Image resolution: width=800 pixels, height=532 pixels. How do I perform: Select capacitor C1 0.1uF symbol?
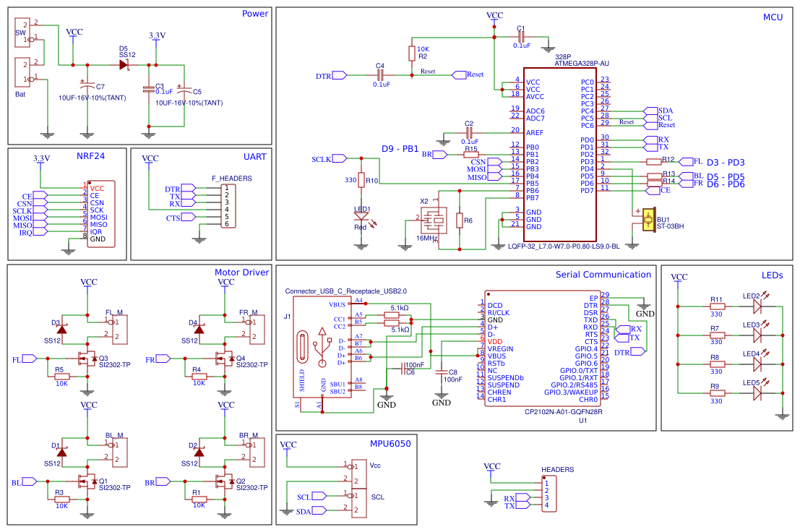point(521,37)
